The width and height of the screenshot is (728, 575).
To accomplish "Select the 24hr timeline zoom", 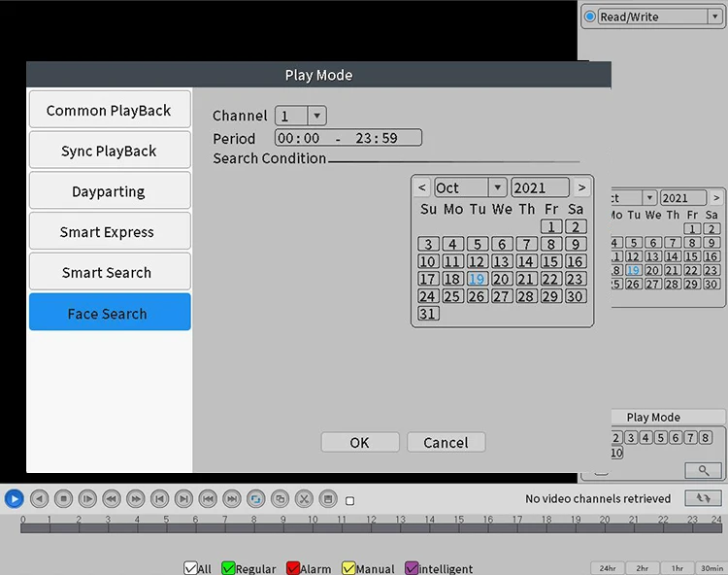I will [608, 568].
